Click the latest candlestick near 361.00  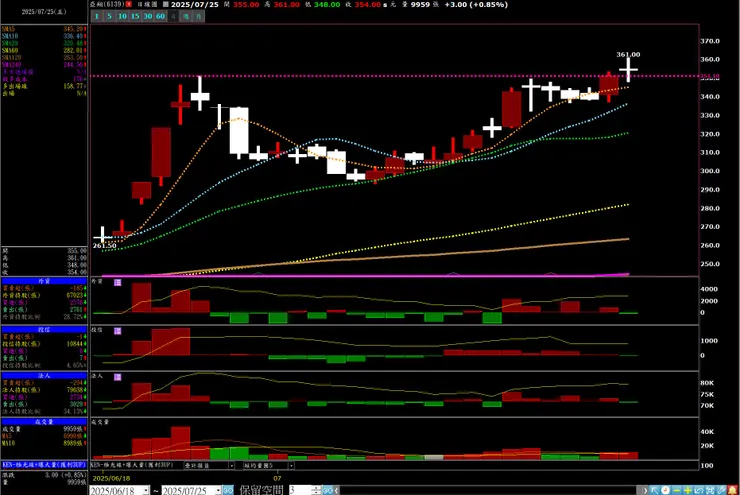point(628,70)
